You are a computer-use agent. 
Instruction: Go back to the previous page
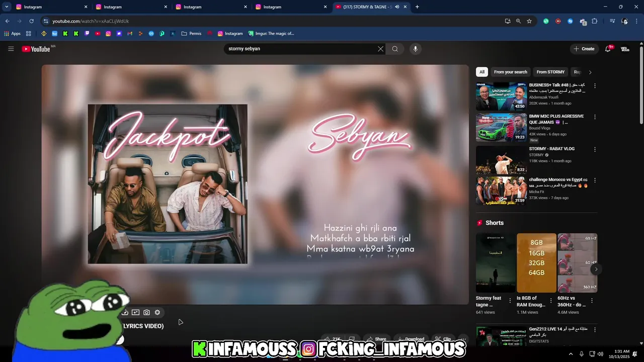click(7, 21)
